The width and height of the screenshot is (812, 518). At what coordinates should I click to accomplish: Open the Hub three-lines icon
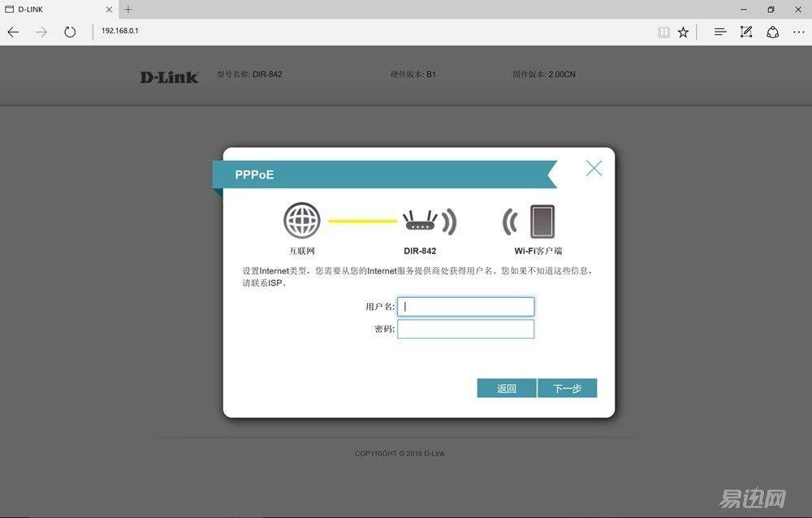click(x=719, y=32)
